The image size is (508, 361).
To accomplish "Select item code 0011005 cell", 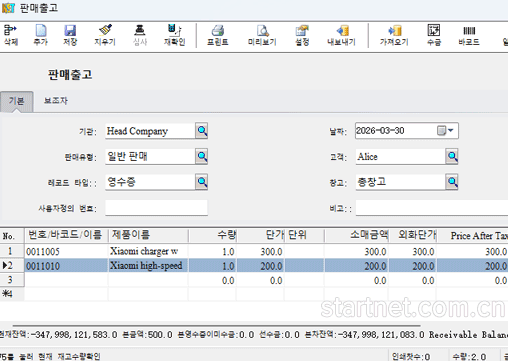I will pyautogui.click(x=66, y=251).
